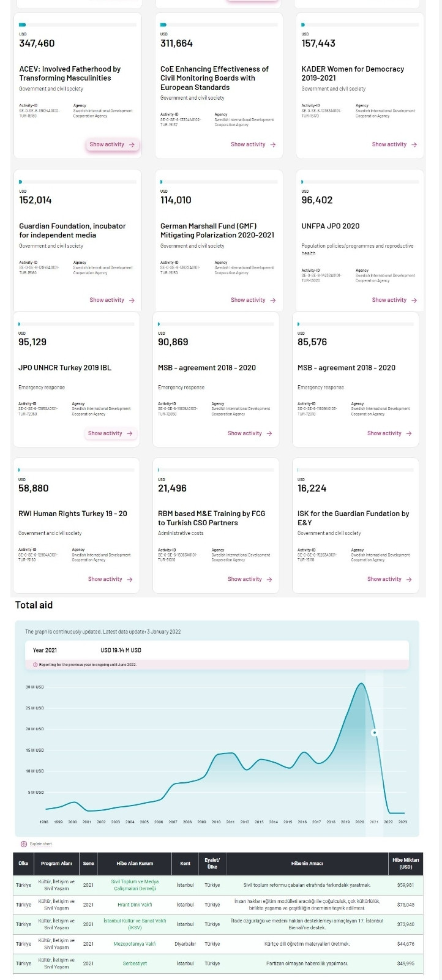
Task: Show activity for Guardian Foundation incubator
Action: tap(111, 301)
